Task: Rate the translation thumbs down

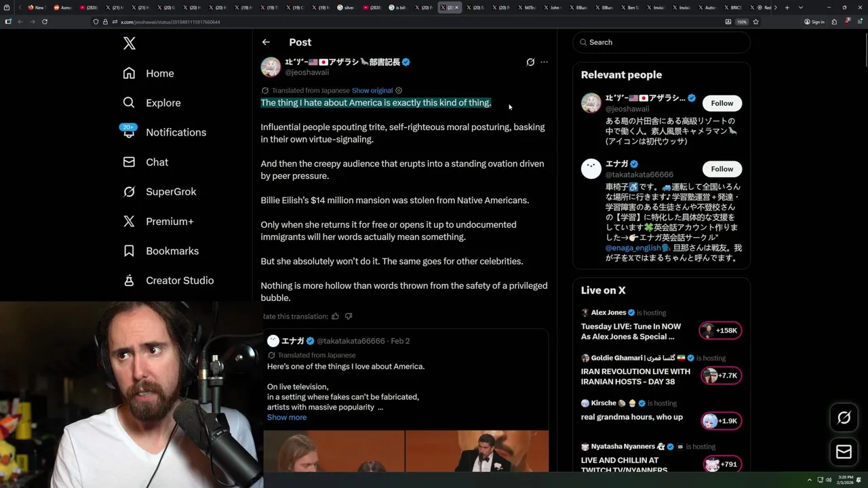Action: (349, 317)
